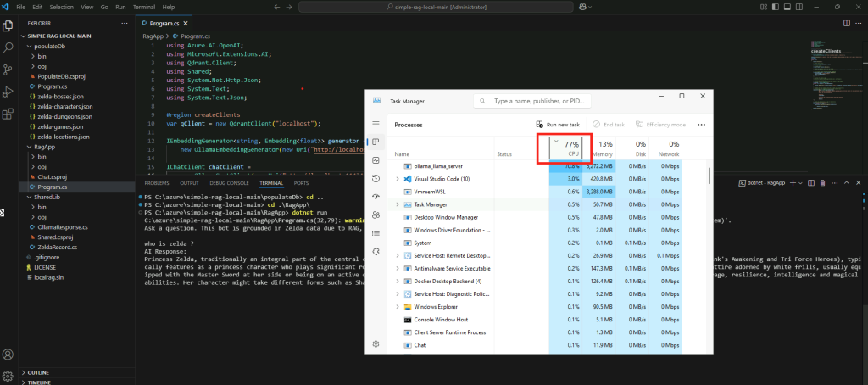Focus the Task Manager search field
868x385 pixels.
click(532, 102)
